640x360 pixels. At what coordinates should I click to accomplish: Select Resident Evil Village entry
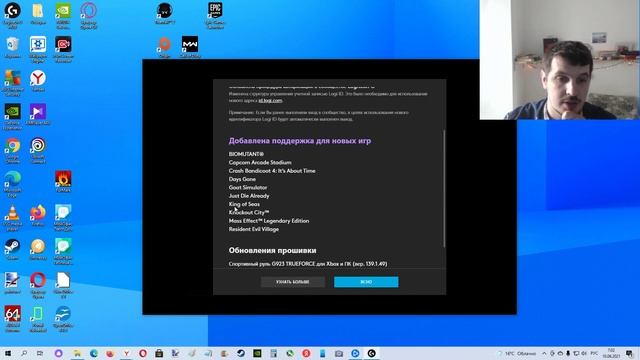(253, 229)
